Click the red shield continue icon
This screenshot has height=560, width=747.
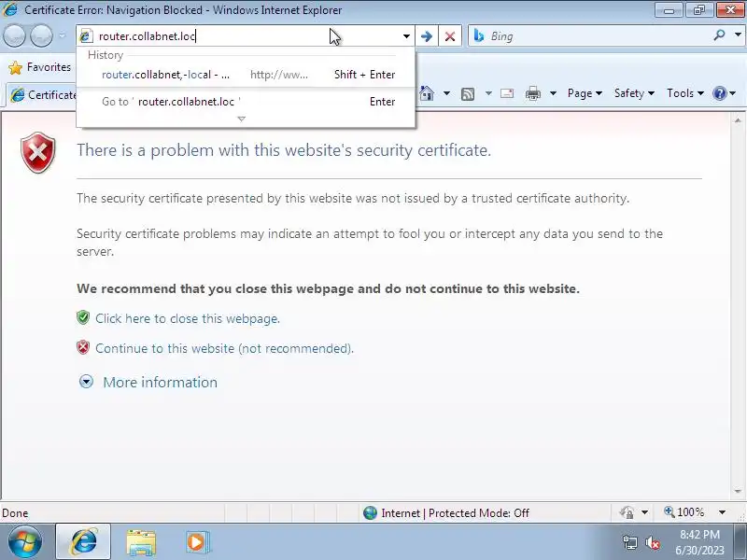point(83,347)
